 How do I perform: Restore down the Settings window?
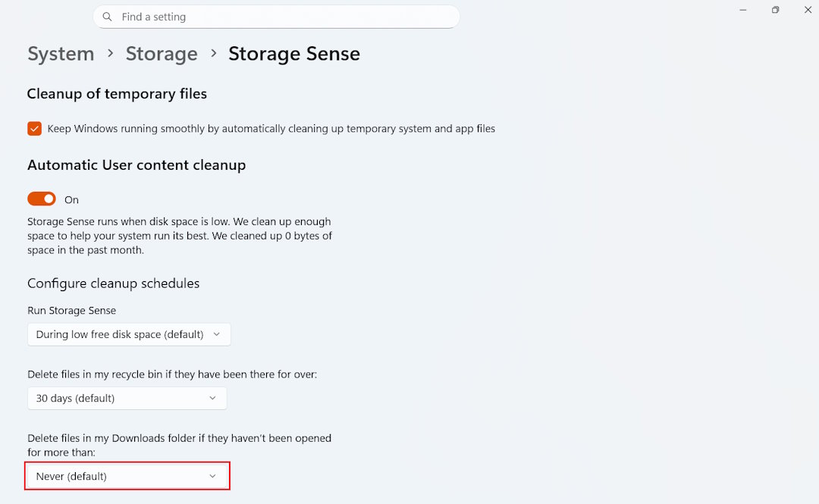pos(775,10)
